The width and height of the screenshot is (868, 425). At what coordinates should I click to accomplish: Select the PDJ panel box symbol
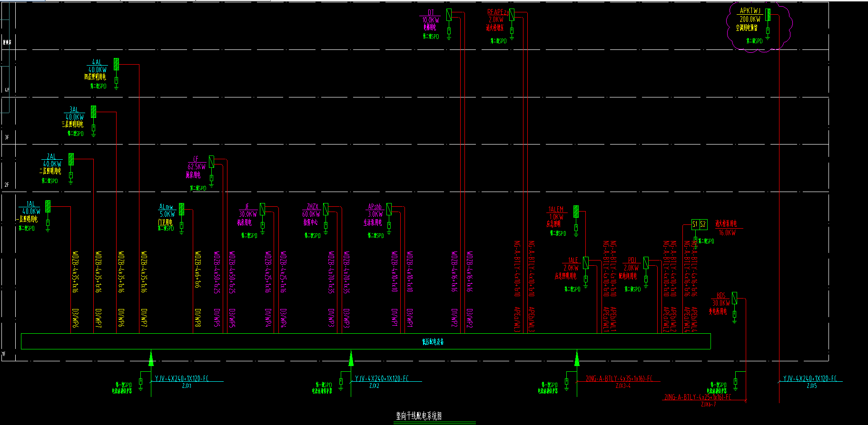click(646, 263)
